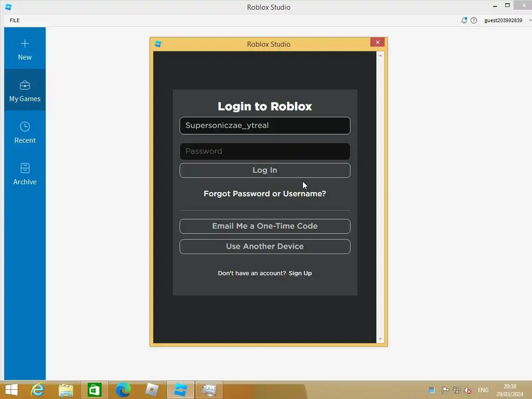Open the Roblox Player taskbar icon
The image size is (532, 399).
pyautogui.click(x=151, y=390)
